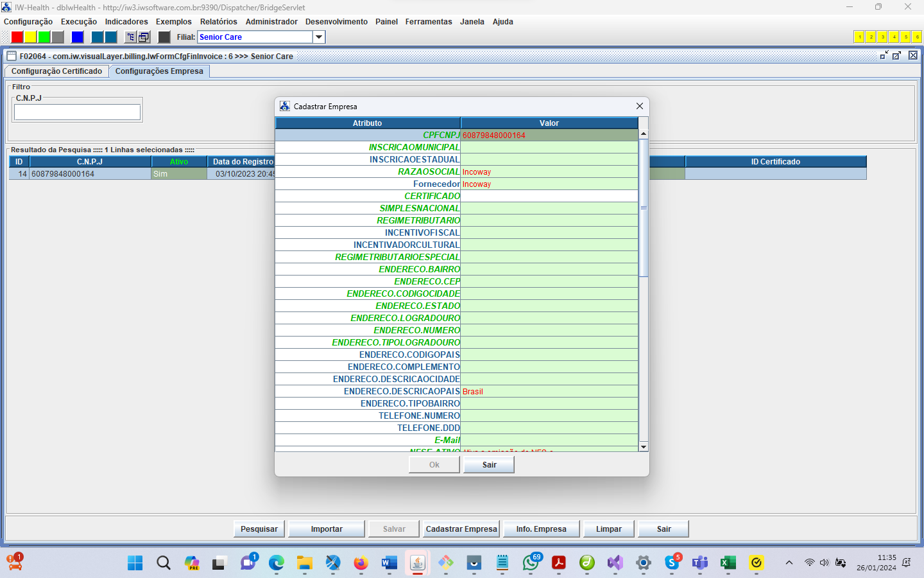Click the C.N.P.J filter input field
924x578 pixels.
[77, 112]
